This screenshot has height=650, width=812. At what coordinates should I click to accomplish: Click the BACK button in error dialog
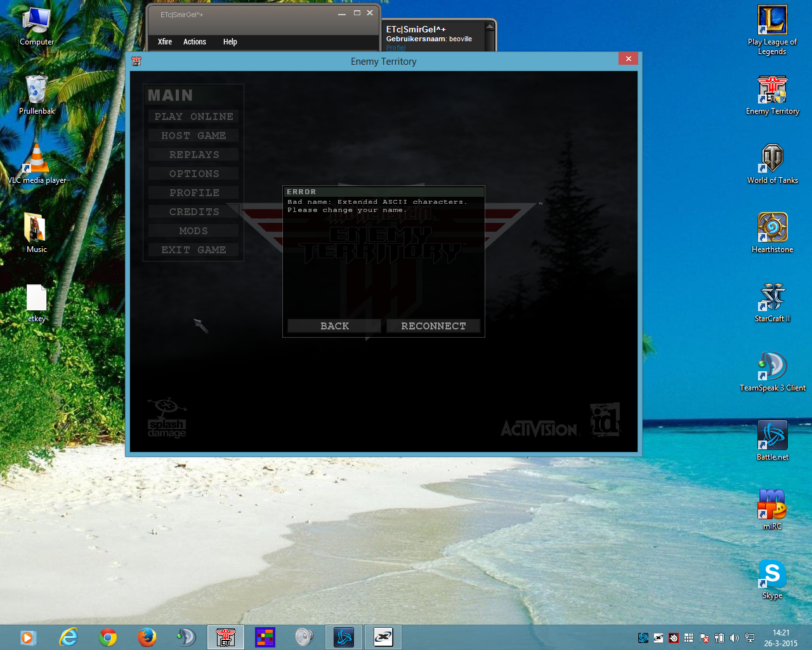pyautogui.click(x=334, y=326)
